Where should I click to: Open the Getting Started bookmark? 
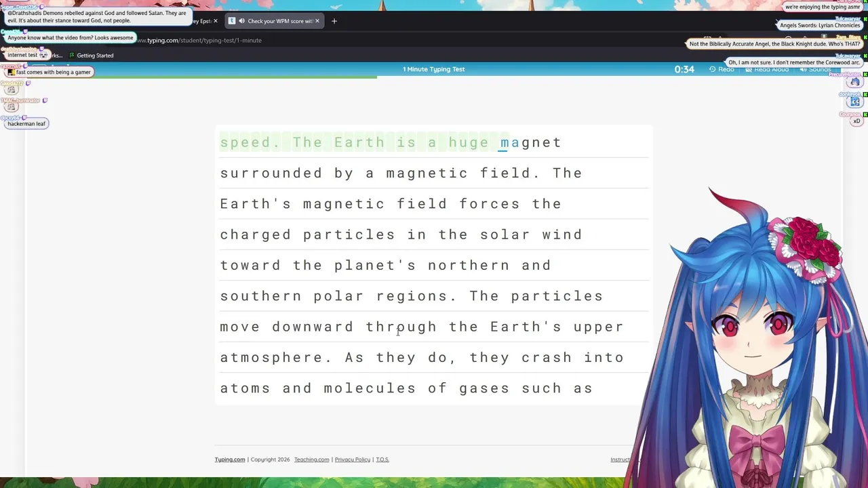point(91,56)
